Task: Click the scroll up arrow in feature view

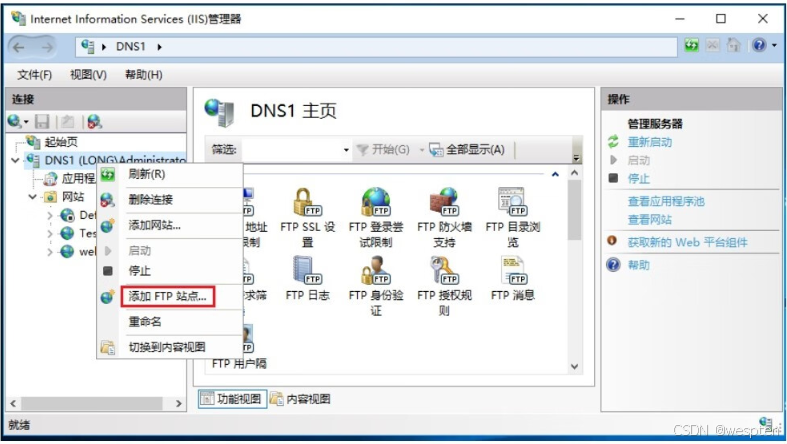Action: [x=575, y=173]
